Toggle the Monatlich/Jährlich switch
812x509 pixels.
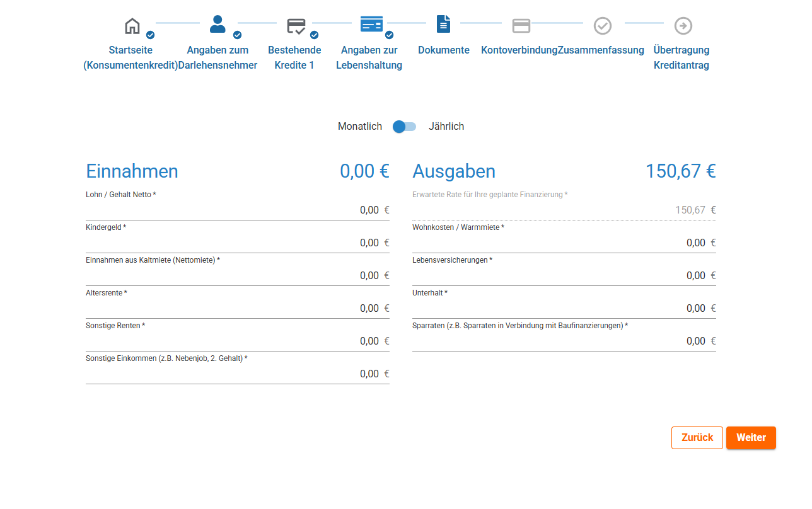[x=404, y=127]
